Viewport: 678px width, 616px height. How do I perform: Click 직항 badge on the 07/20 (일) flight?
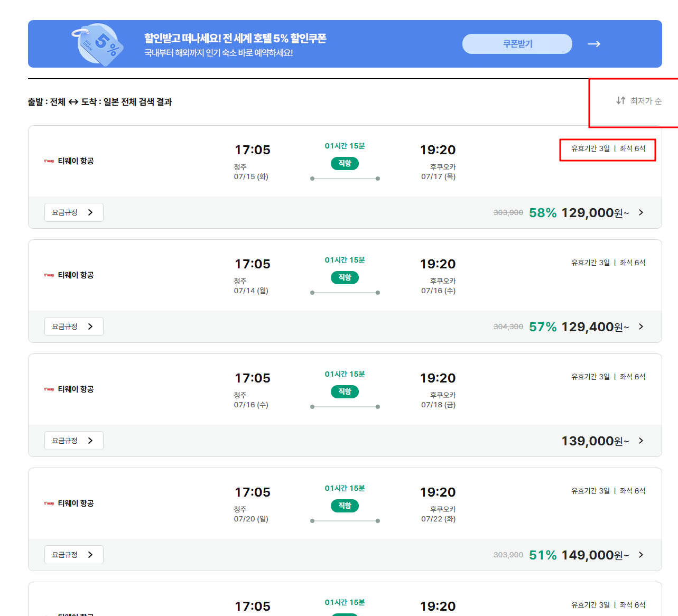(345, 506)
